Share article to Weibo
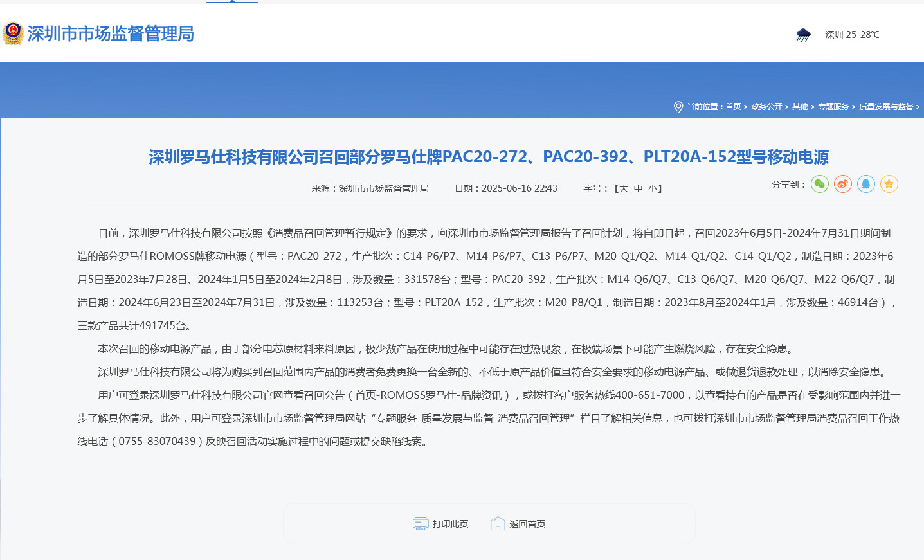Image resolution: width=924 pixels, height=560 pixels. tap(842, 185)
